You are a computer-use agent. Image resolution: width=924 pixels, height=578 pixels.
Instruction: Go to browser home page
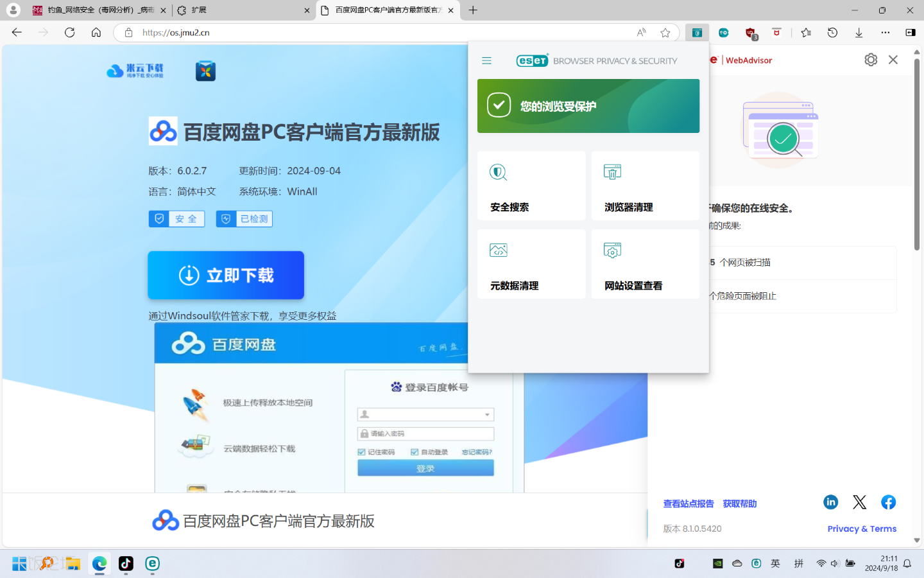tap(96, 33)
